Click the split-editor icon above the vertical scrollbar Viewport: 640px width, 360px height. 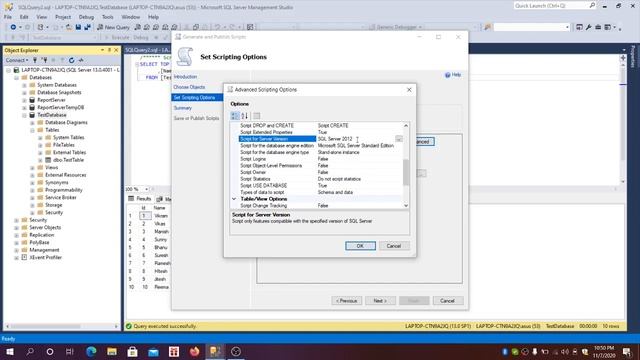tap(623, 58)
